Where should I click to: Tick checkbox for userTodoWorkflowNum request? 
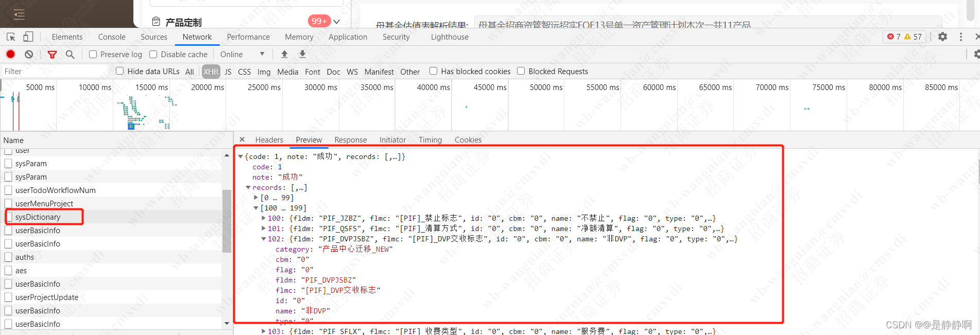(x=8, y=190)
